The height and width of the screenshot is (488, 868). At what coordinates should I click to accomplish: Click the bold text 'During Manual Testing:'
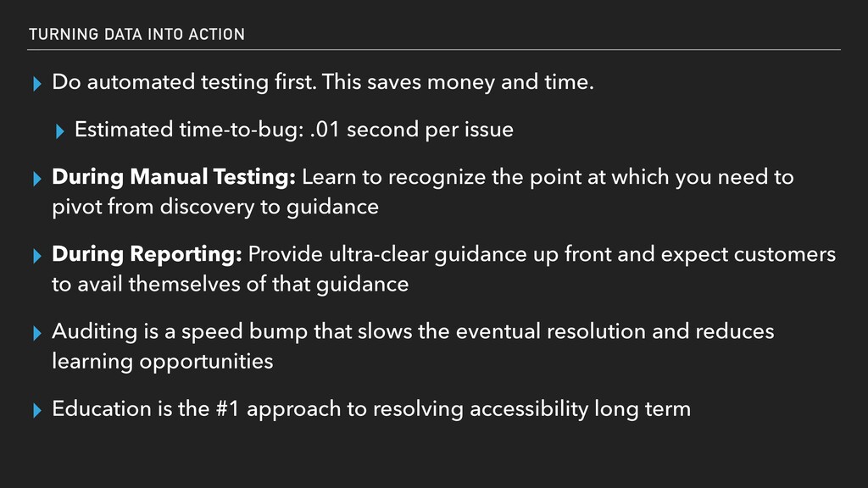point(174,177)
